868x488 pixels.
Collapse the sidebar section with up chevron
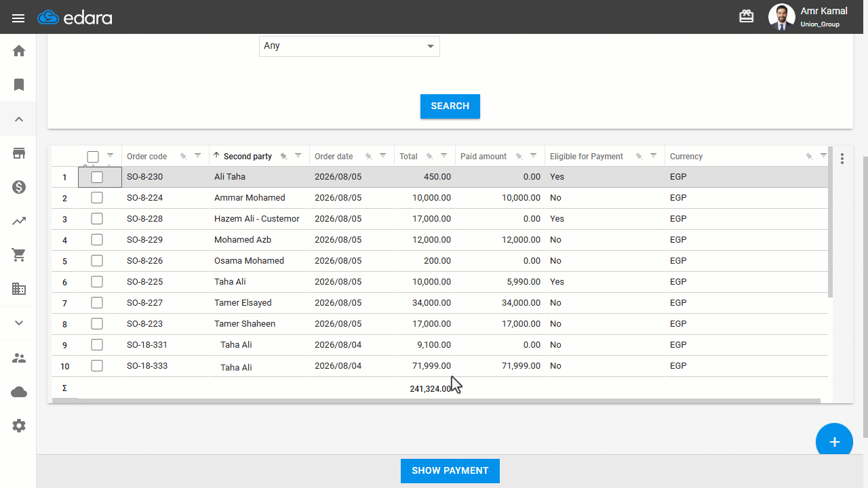pos(19,119)
